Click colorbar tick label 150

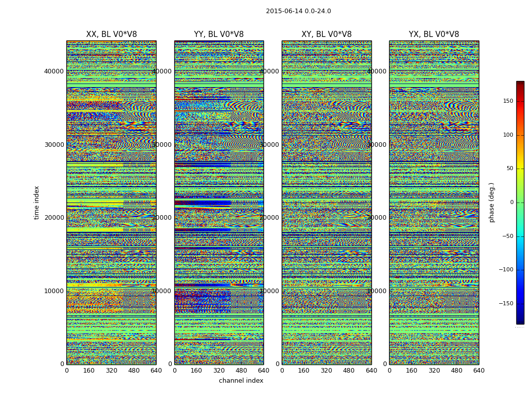[508, 101]
